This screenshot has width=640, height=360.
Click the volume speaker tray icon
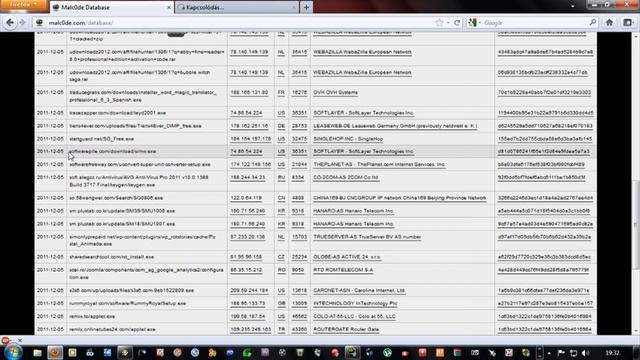coord(586,353)
